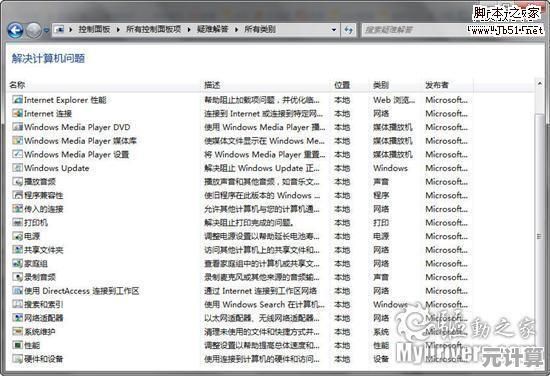Click the Windows Update troubleshooter icon

[17, 168]
